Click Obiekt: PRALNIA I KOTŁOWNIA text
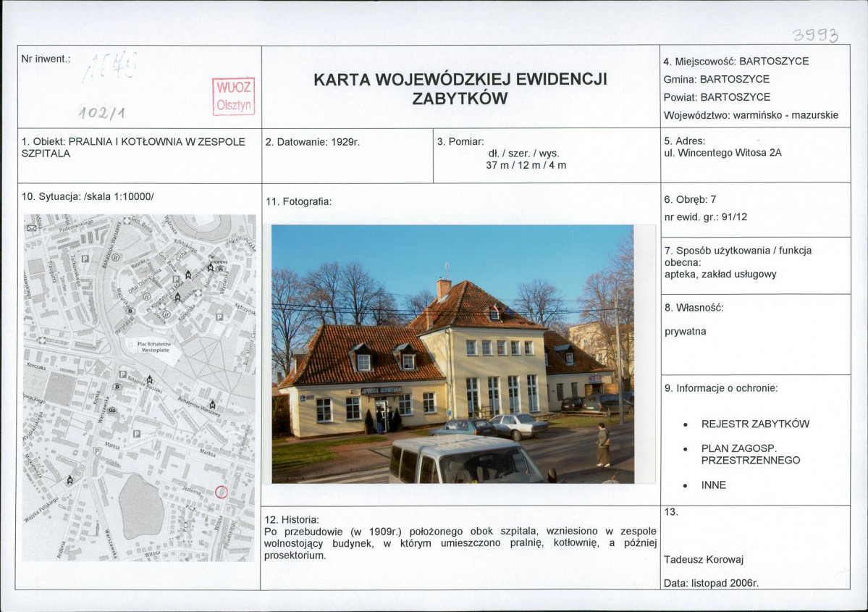This screenshot has height=612, width=868. point(133,147)
